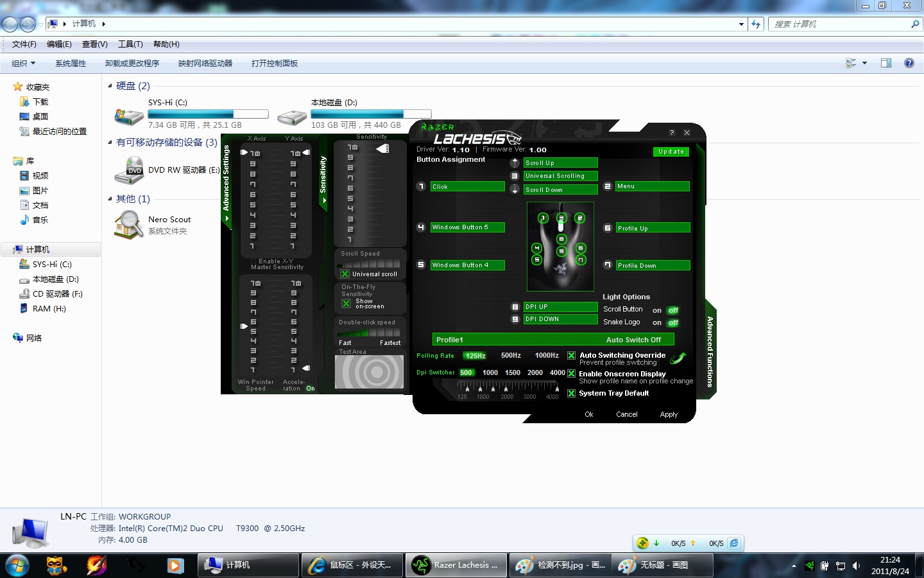Open the 帮助(H) menu
The width and height of the screenshot is (924, 578).
tap(166, 44)
